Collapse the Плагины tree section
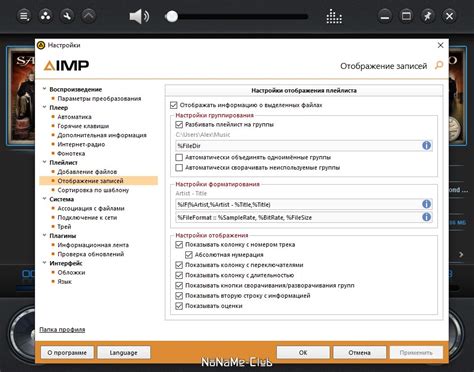Viewport: 474px width, 372px height. pyautogui.click(x=44, y=236)
